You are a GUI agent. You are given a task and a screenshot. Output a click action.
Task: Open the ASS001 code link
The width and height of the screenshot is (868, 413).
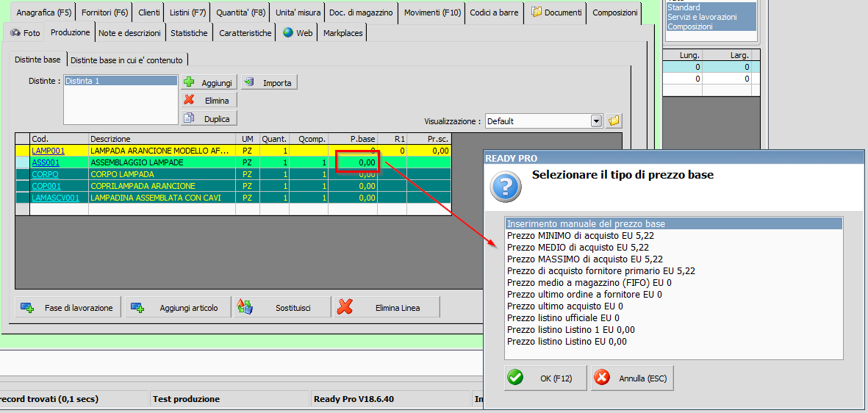click(x=46, y=162)
